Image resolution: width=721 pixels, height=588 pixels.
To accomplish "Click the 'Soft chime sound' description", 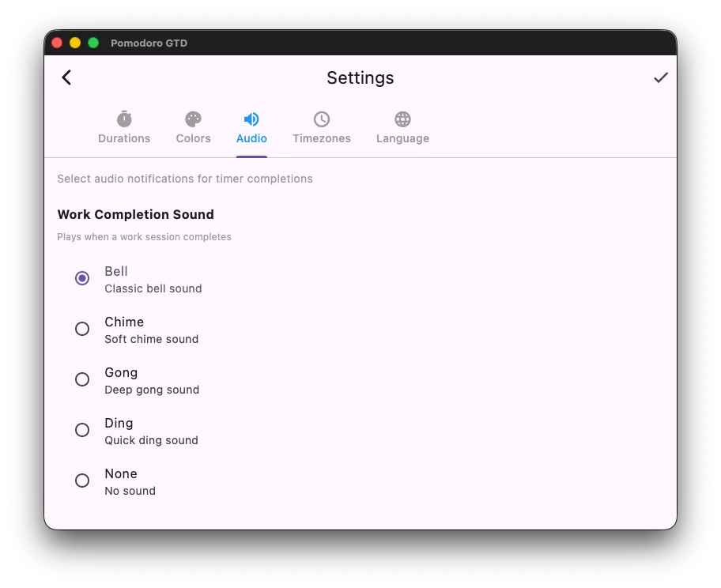I will click(x=151, y=339).
